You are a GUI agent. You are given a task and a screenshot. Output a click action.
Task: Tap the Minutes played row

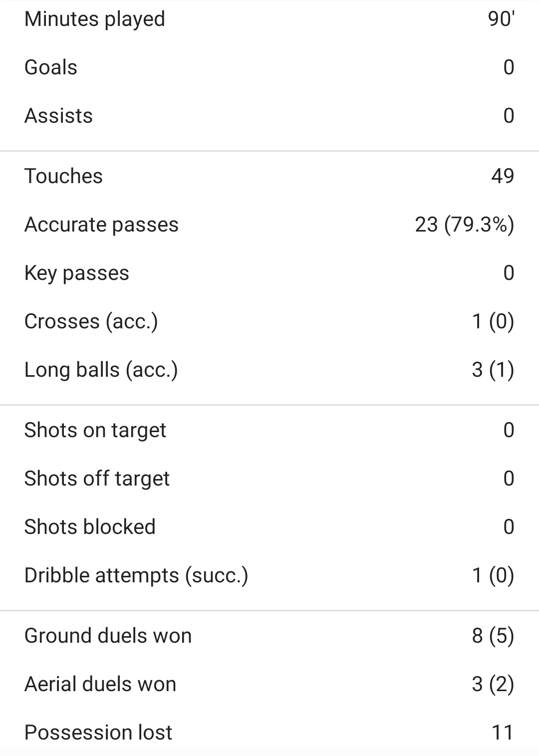(269, 19)
